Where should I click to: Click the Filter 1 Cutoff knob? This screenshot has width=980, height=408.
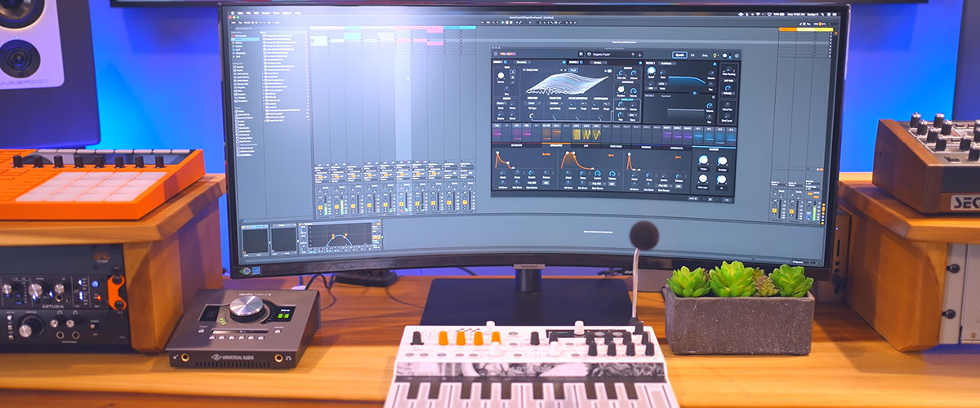coord(652,70)
